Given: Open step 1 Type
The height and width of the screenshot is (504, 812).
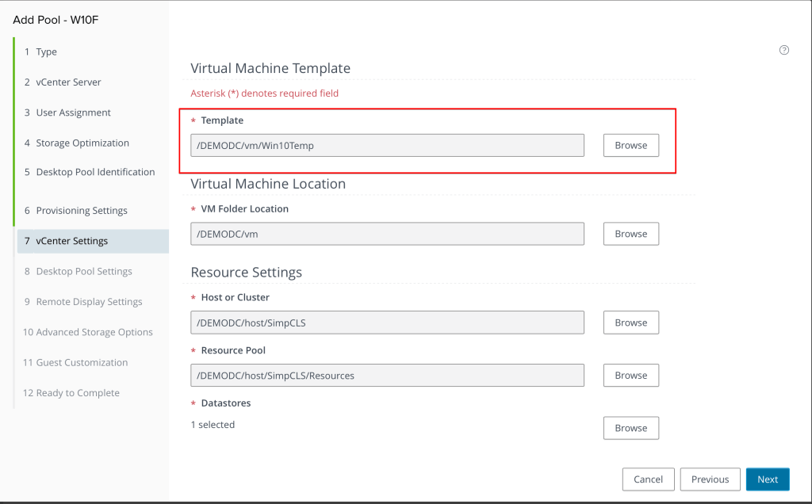Looking at the screenshot, I should [46, 52].
